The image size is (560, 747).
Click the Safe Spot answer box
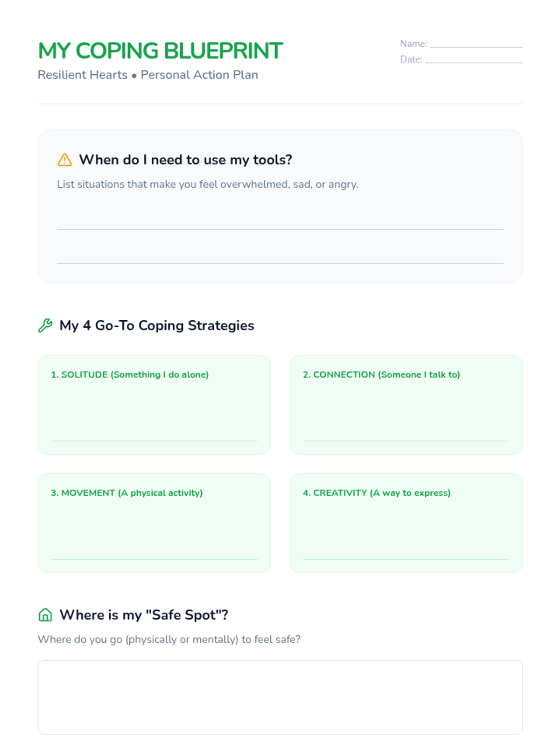pyautogui.click(x=280, y=697)
